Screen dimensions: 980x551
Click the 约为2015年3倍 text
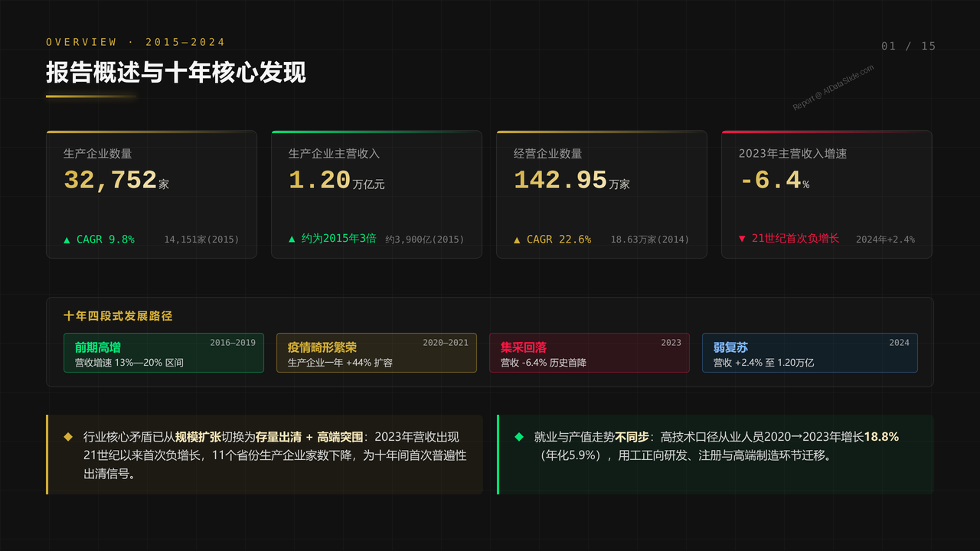(x=339, y=239)
